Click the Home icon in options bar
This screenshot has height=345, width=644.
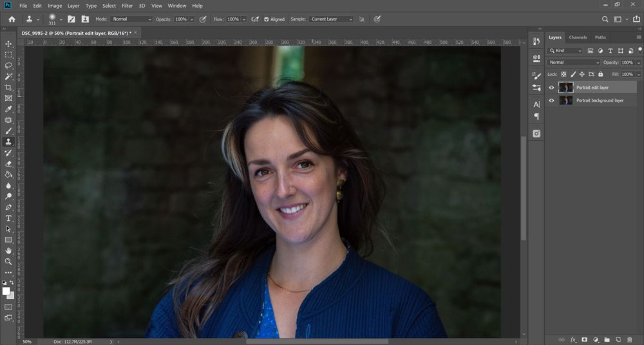pos(12,19)
